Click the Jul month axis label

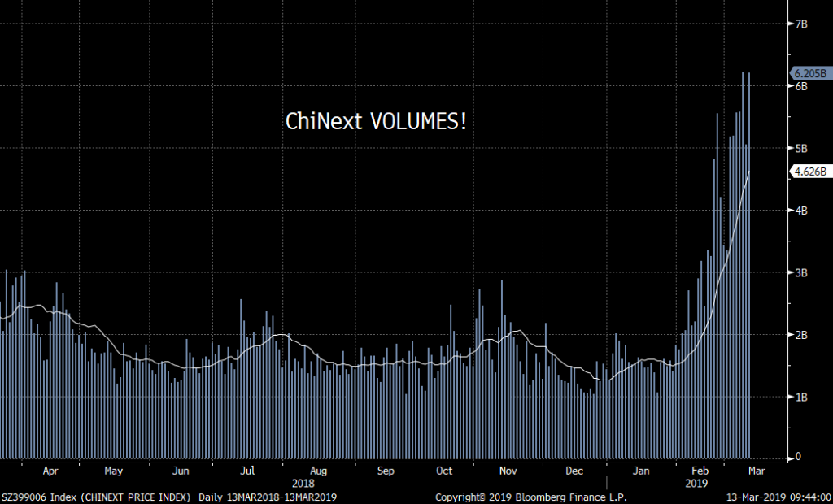[x=247, y=471]
